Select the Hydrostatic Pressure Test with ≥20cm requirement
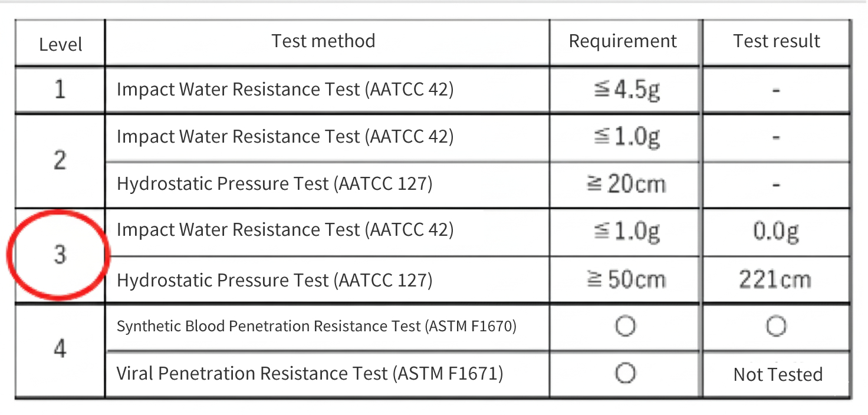868x415 pixels. point(274,184)
